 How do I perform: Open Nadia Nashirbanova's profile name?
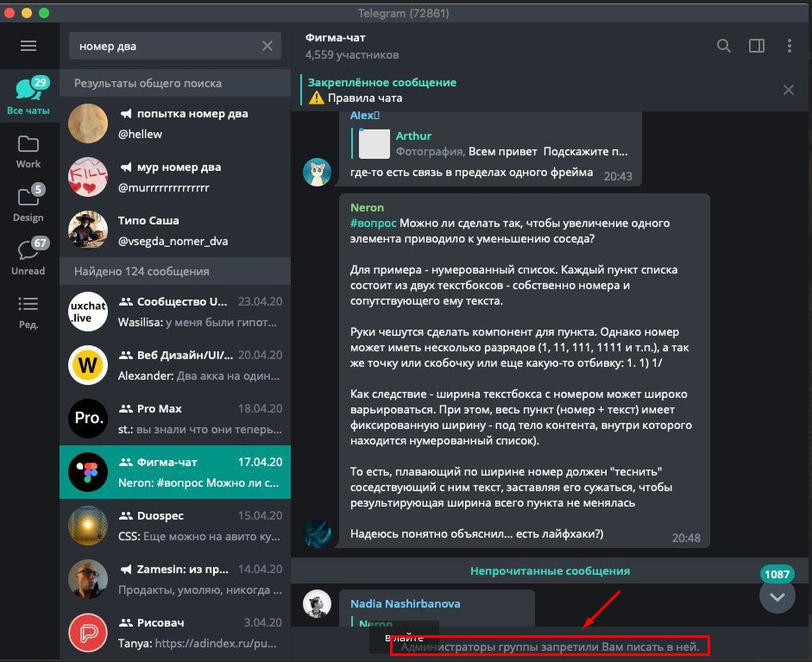[x=405, y=603]
